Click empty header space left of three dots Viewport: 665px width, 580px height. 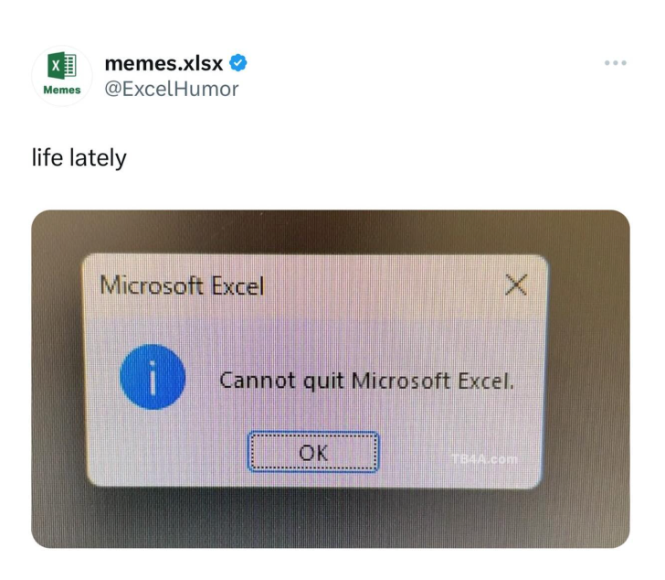pyautogui.click(x=424, y=63)
